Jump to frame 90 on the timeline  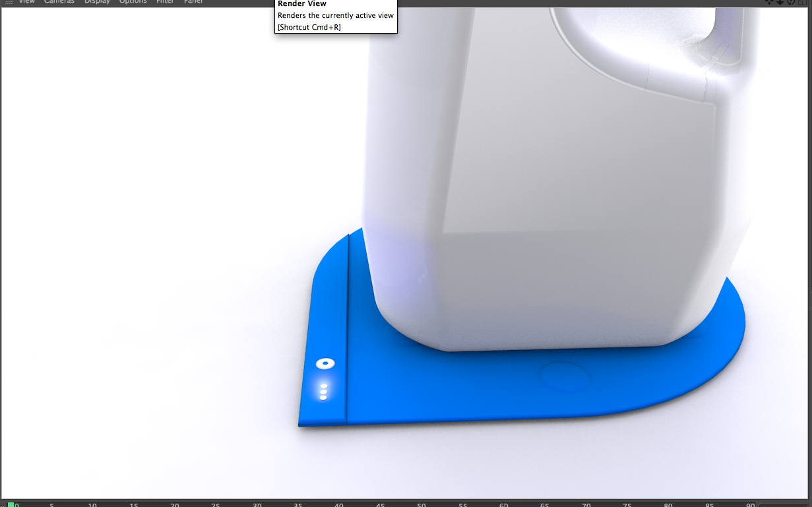point(751,504)
